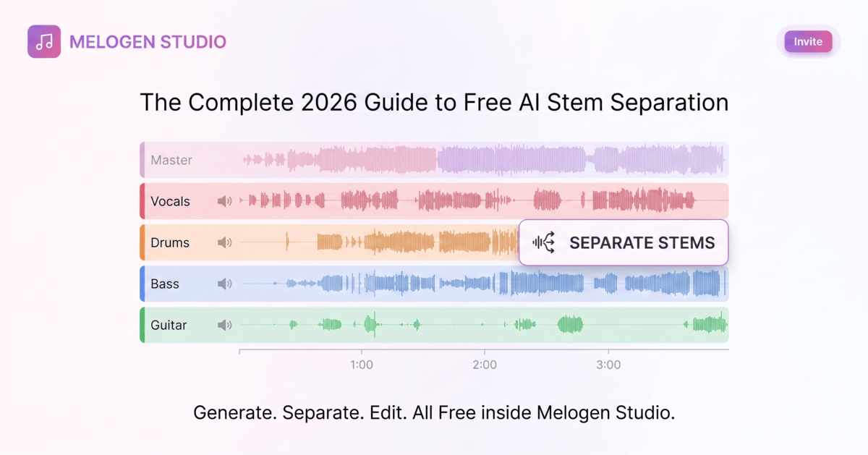Select the Bass track label
Image resolution: width=868 pixels, height=455 pixels.
coord(165,284)
